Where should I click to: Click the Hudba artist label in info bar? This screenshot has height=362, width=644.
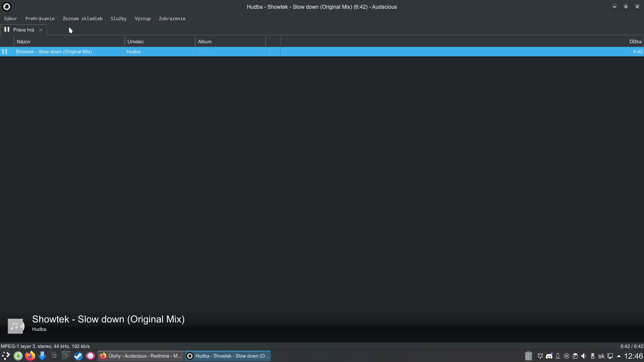[39, 329]
